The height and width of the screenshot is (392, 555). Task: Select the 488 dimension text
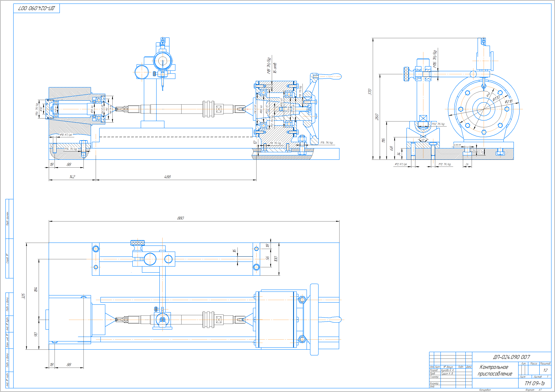coord(167,177)
